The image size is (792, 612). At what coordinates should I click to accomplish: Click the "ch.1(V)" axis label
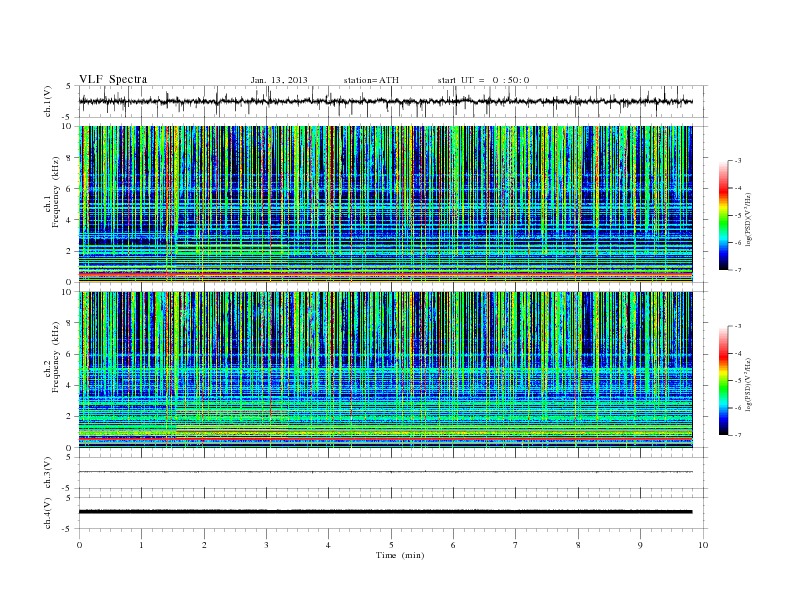(48, 101)
